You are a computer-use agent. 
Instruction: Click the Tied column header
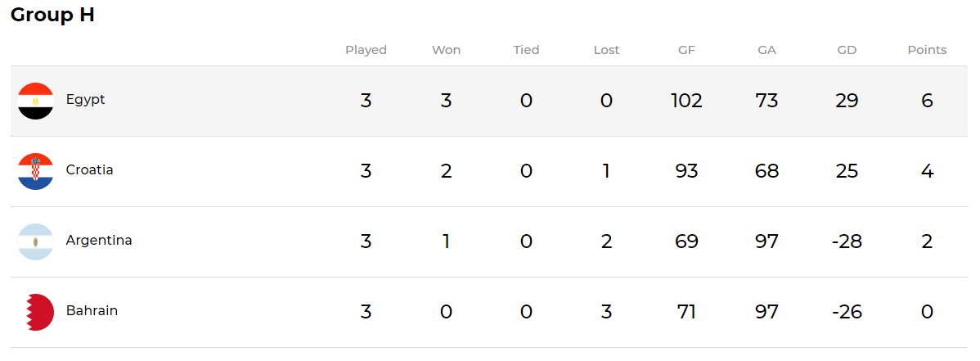(526, 50)
